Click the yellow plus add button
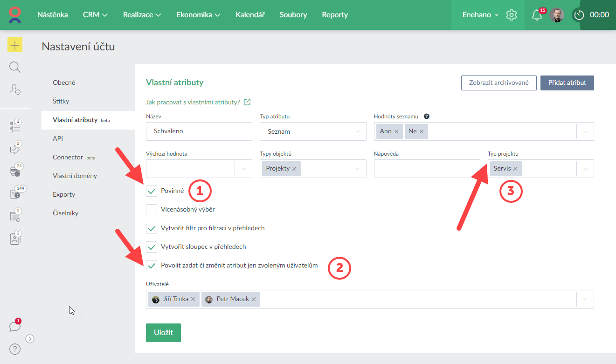The height and width of the screenshot is (364, 616). pos(15,45)
